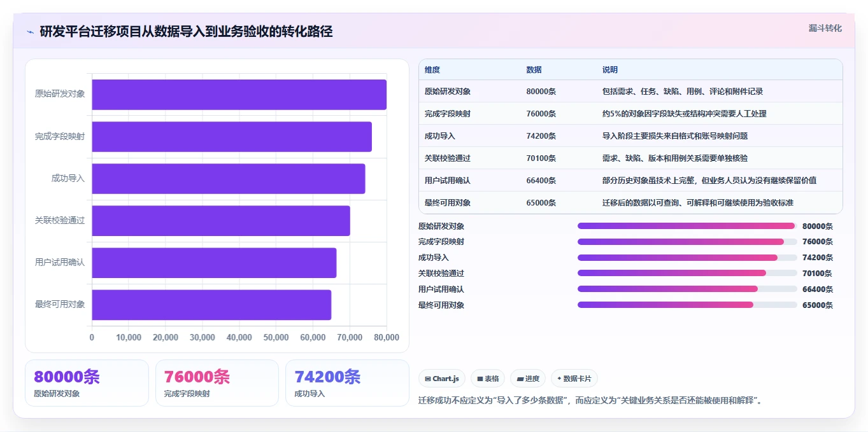868x432 pixels.
Task: Click the 关联校验通过 chart bar
Action: click(221, 220)
